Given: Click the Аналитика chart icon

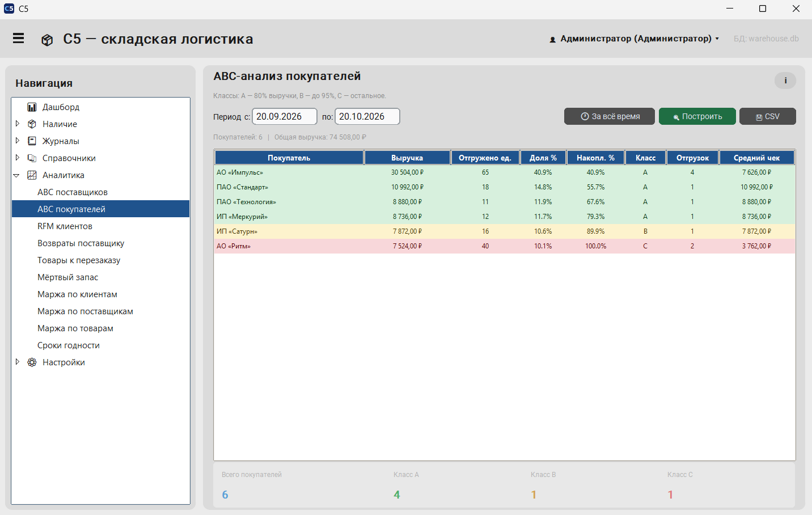Looking at the screenshot, I should [32, 175].
